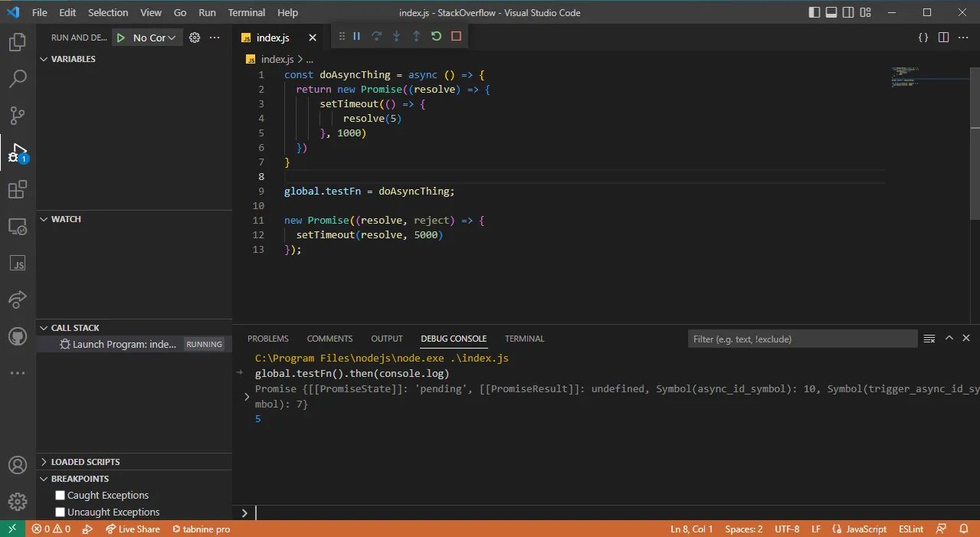Open the Terminal menu
The width and height of the screenshot is (980, 537).
pos(246,13)
